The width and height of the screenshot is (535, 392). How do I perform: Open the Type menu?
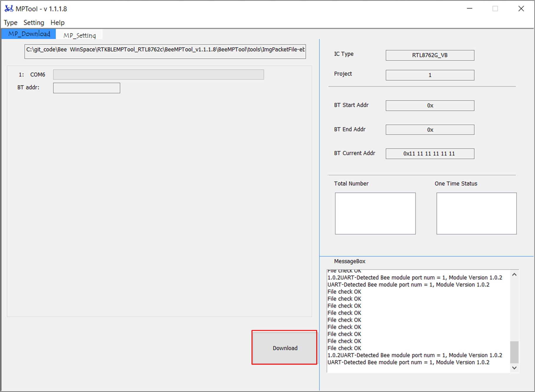11,23
